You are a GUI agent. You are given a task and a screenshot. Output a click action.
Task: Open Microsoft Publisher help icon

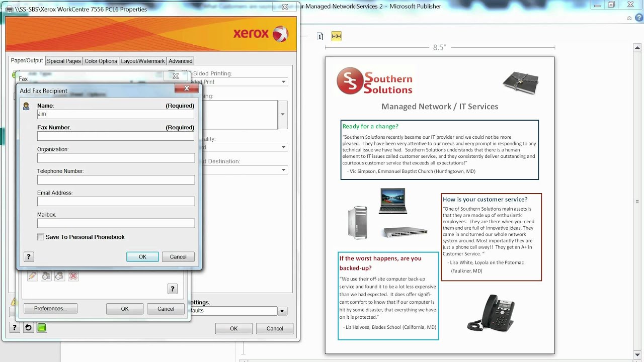click(x=638, y=18)
